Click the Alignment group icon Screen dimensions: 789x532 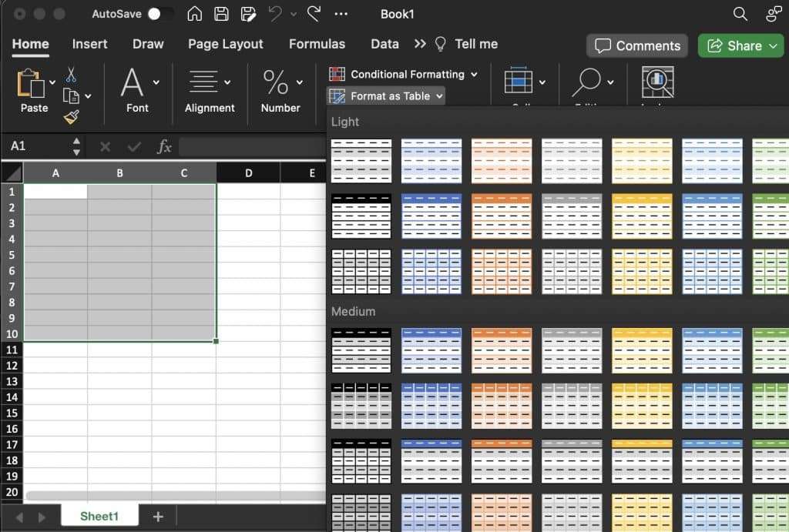204,83
